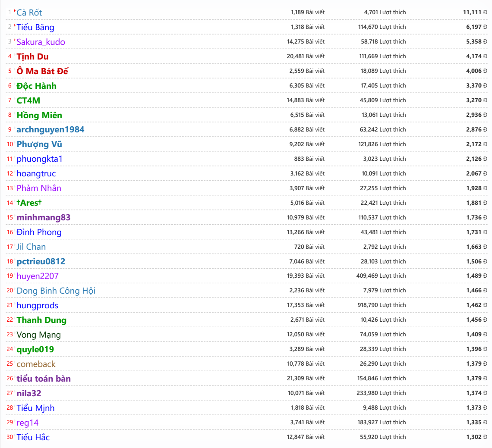492x448 pixels.
Task: Select the user Vong Mạng
Action: 38,335
